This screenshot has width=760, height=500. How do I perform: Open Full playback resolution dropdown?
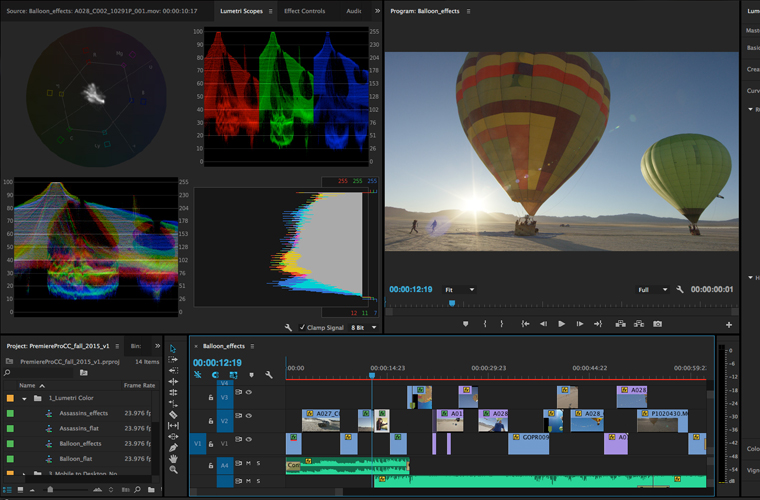click(x=652, y=290)
